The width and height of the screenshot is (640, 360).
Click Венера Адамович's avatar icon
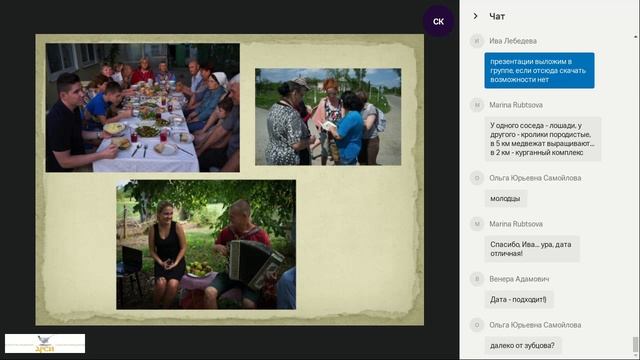click(x=476, y=279)
